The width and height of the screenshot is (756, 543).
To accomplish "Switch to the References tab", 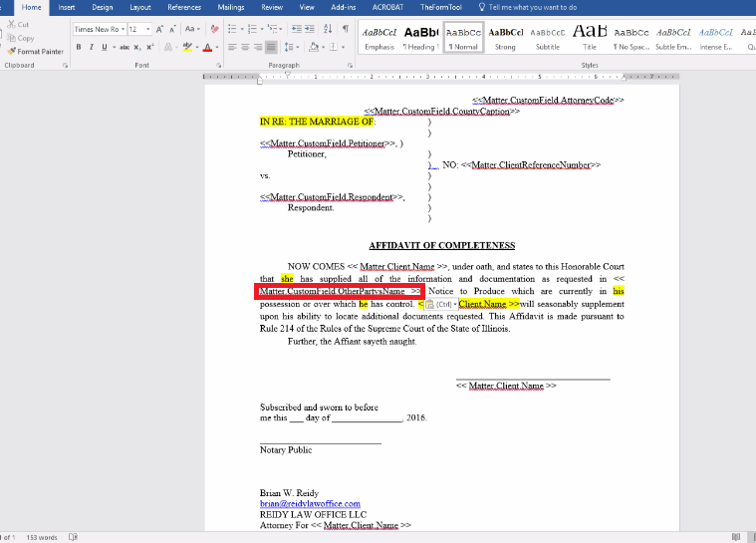I will tap(184, 7).
